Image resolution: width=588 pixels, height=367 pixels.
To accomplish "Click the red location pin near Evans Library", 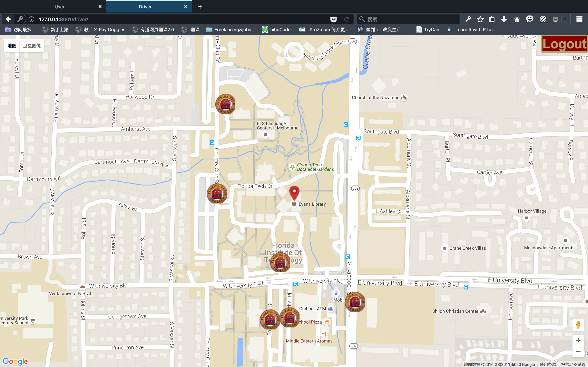I will [x=294, y=192].
